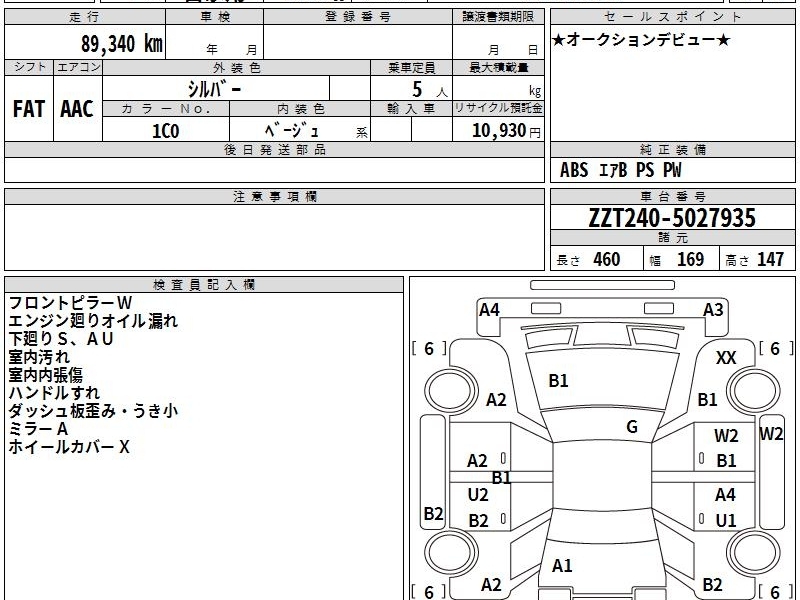Select the シフト header cell
The image size is (800, 600).
click(29, 67)
